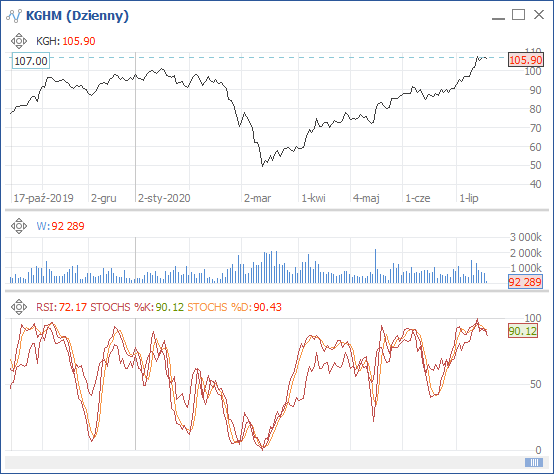
Task: Click the 60 level on the price axis
Action: 535,147
